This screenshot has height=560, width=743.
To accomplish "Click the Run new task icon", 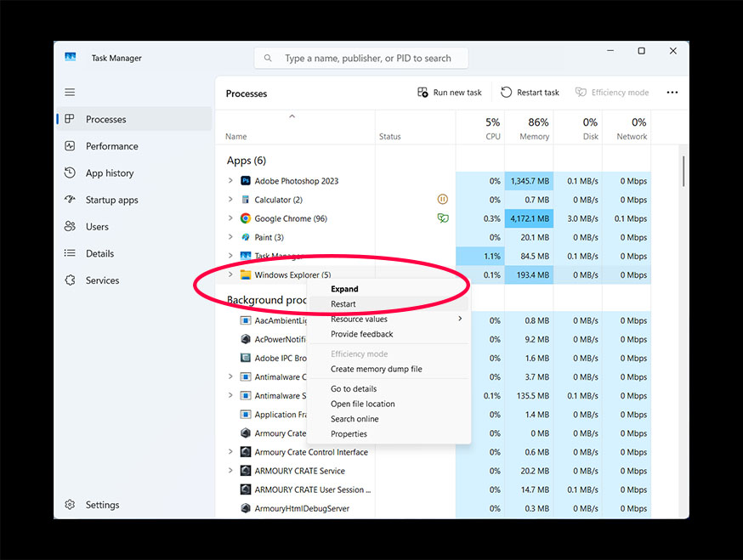I will pos(423,93).
